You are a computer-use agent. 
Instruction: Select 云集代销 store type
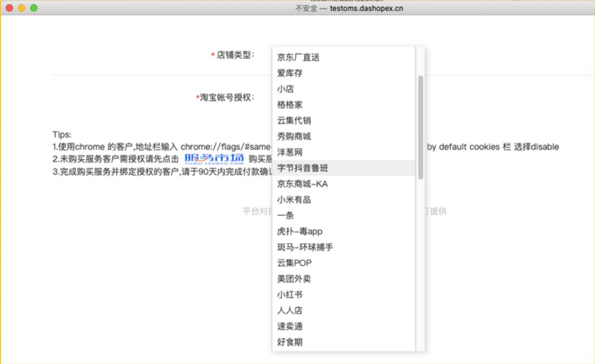(343, 121)
